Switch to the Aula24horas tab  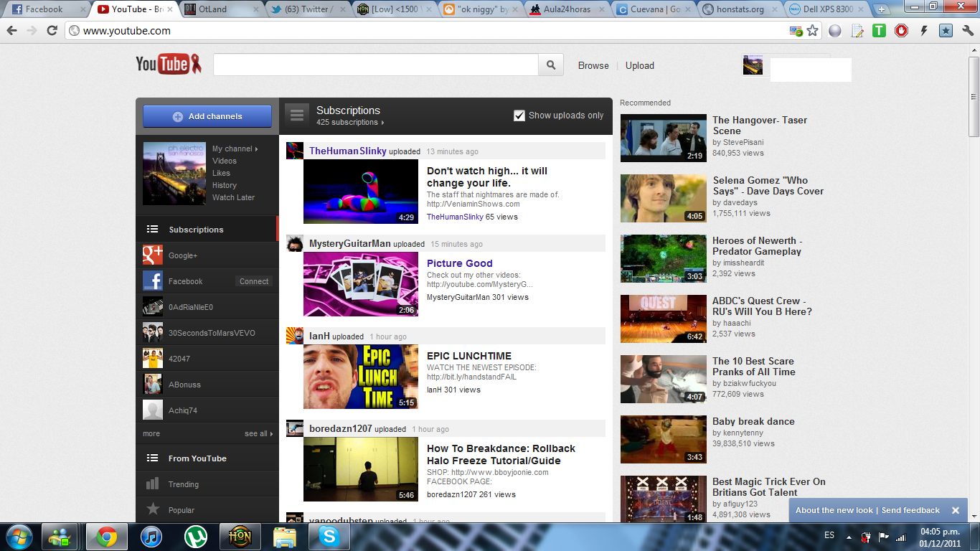point(567,9)
